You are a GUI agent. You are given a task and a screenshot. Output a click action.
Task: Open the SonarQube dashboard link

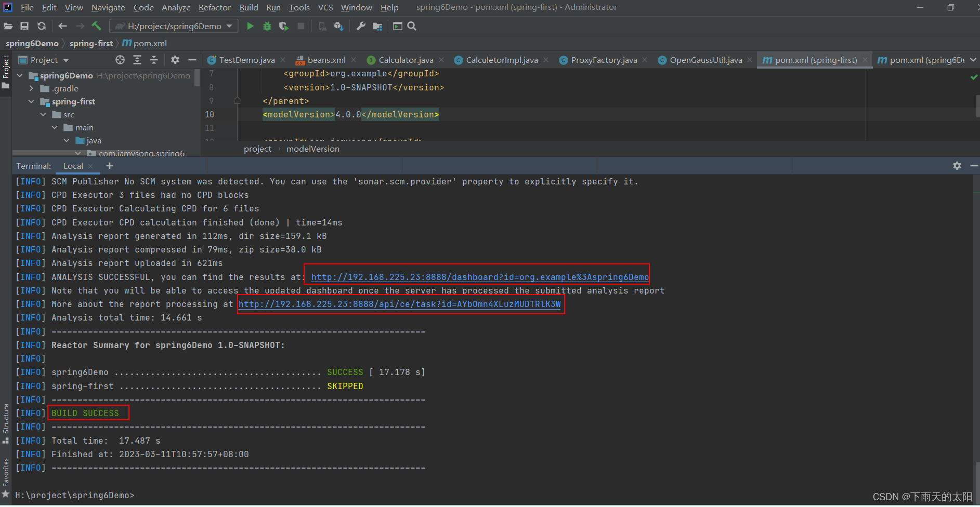[x=480, y=277]
